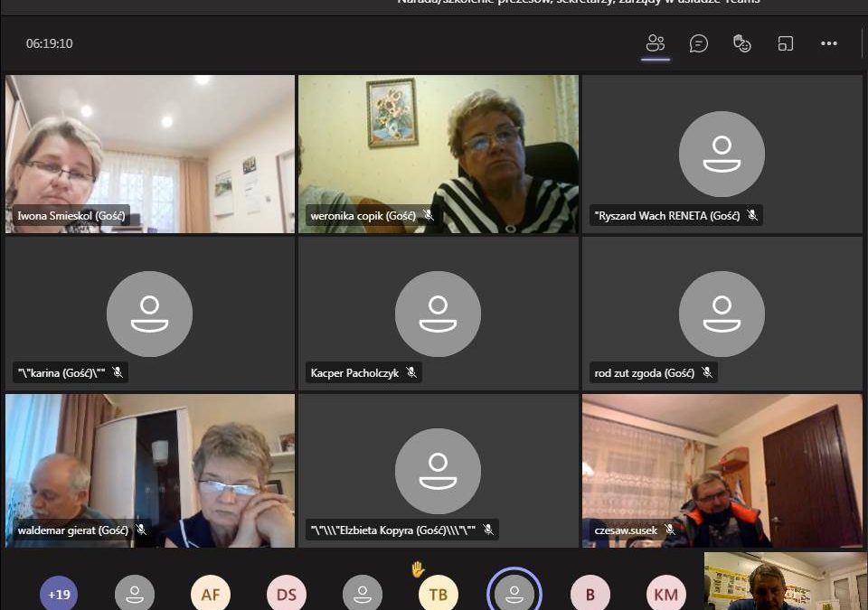The image size is (868, 610).
Task: Click muted mic icon beside weronika copik
Action: 428,215
